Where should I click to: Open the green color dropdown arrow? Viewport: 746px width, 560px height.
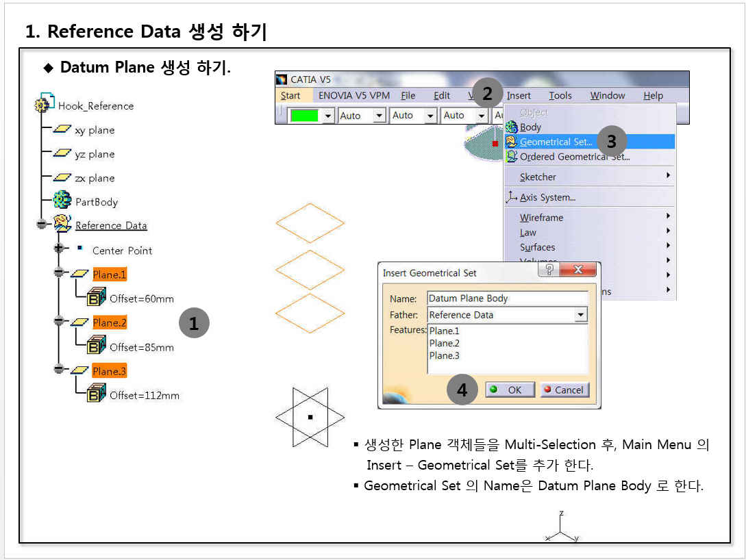click(x=327, y=116)
